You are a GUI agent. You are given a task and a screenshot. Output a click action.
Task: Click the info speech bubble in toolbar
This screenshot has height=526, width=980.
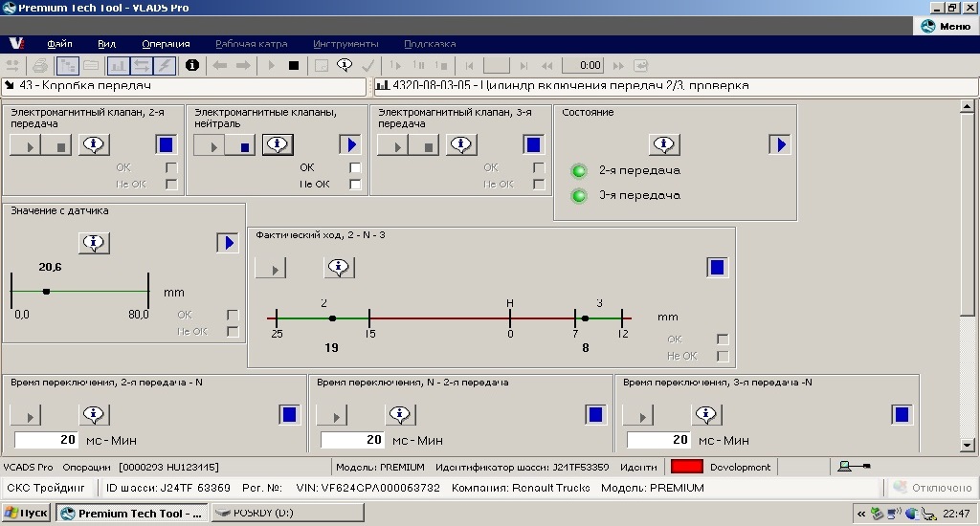[x=345, y=65]
